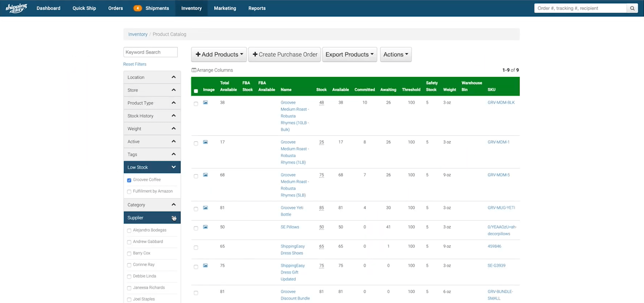Select the Barry Cox supplier checkbox
644x303 pixels.
pyautogui.click(x=129, y=254)
